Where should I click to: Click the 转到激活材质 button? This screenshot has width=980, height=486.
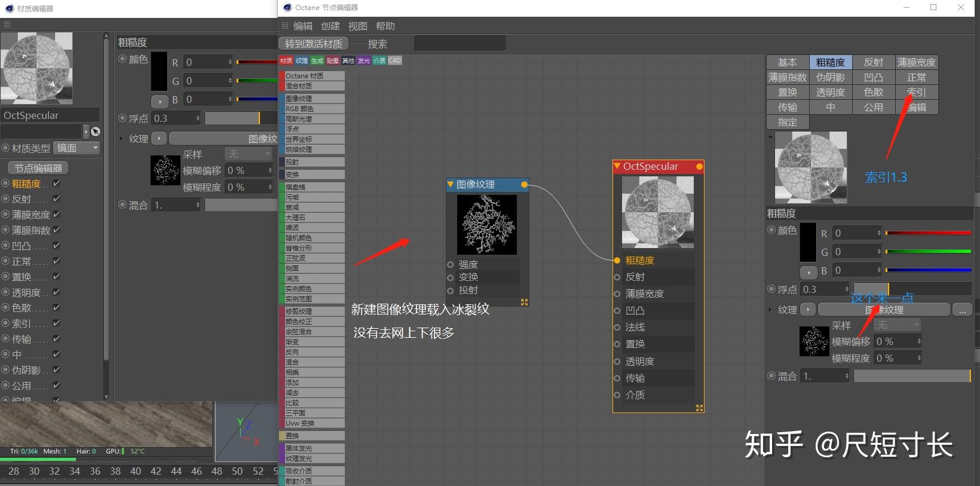314,44
